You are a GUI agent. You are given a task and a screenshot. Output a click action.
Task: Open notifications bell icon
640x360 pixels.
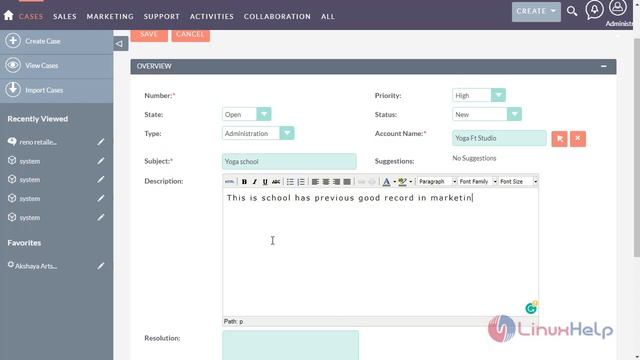point(594,9)
